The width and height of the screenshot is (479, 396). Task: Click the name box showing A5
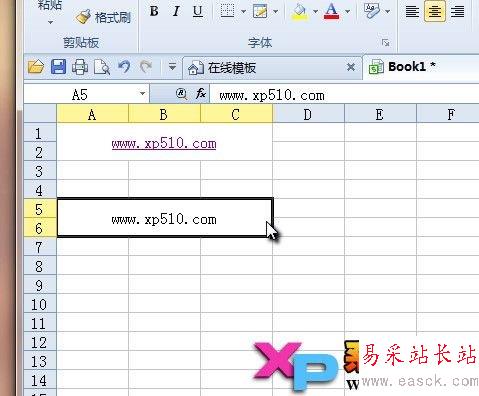coord(80,95)
